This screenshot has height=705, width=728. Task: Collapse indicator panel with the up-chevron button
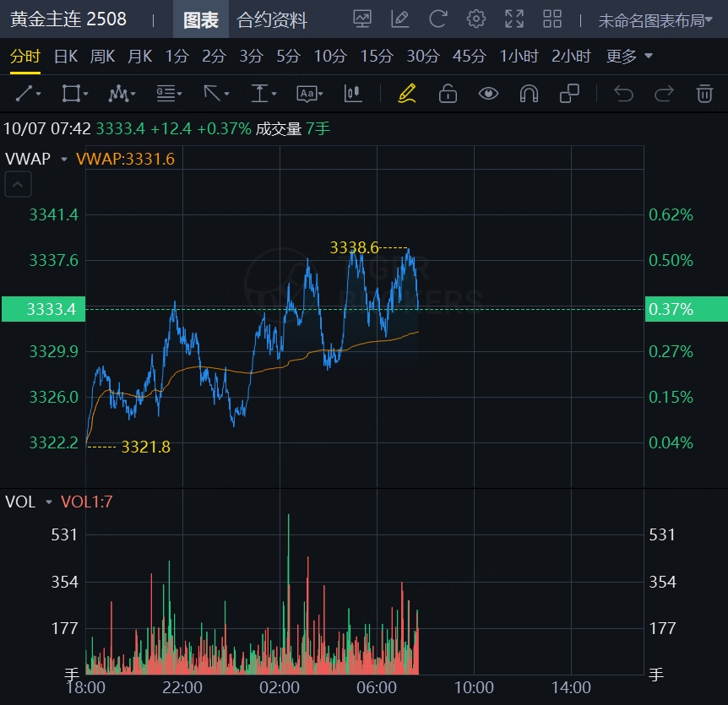(x=19, y=184)
